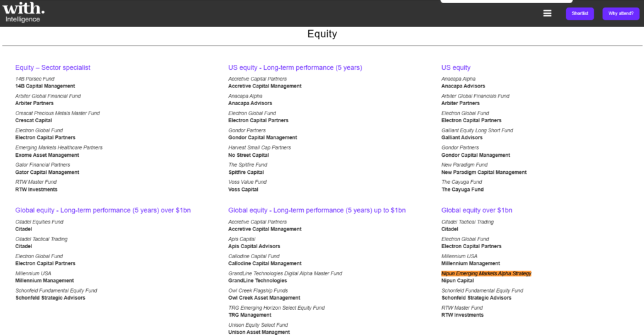
Task: Click the Why attend? button
Action: [x=620, y=14]
